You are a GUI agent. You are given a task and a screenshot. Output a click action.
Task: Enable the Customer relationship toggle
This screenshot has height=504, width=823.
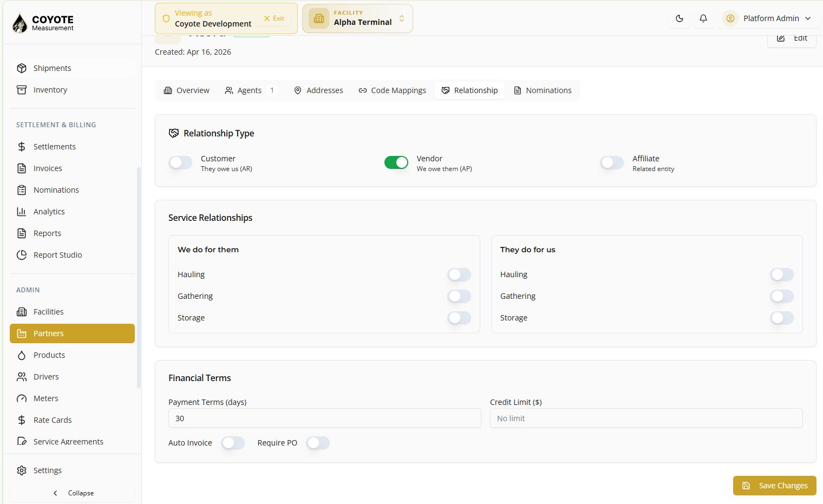(x=180, y=162)
